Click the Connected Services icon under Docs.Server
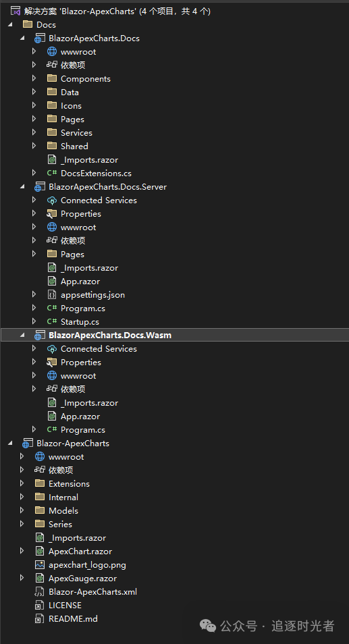This screenshot has width=349, height=644. 52,200
